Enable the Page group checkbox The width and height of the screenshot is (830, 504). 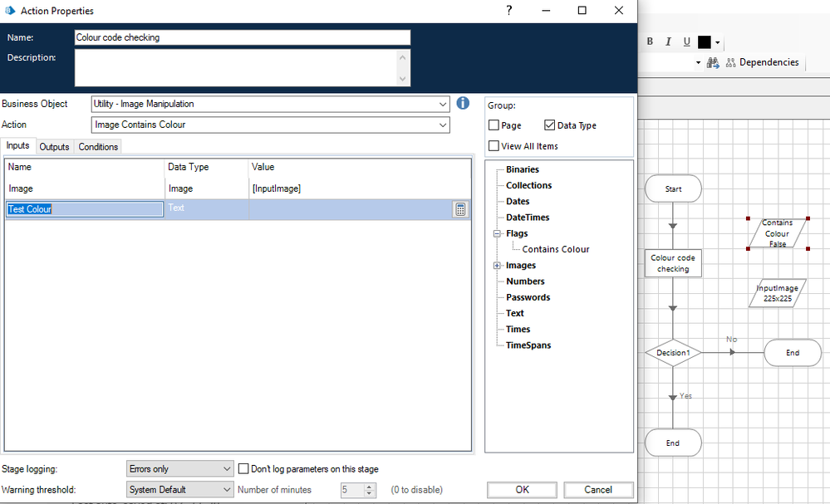click(494, 125)
